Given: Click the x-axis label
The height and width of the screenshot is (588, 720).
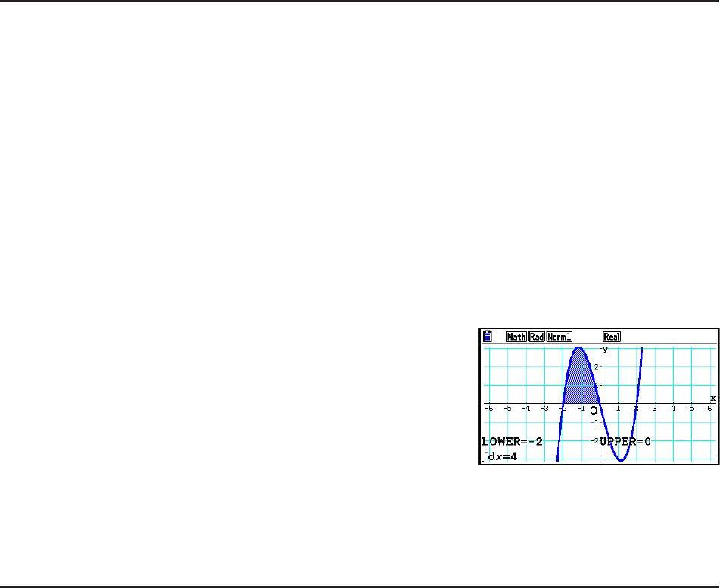Looking at the screenshot, I should pyautogui.click(x=712, y=398).
